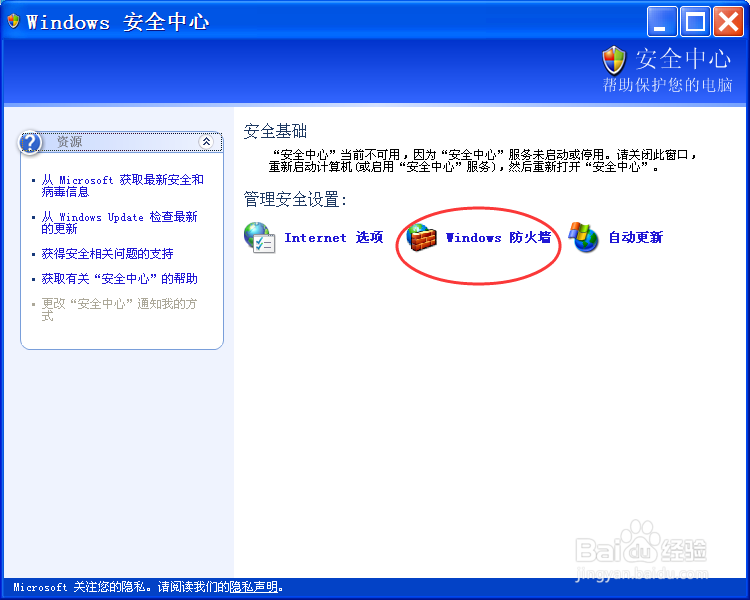The width and height of the screenshot is (750, 600).
Task: Click the 安全中心 shield logo in the header
Action: tap(614, 61)
